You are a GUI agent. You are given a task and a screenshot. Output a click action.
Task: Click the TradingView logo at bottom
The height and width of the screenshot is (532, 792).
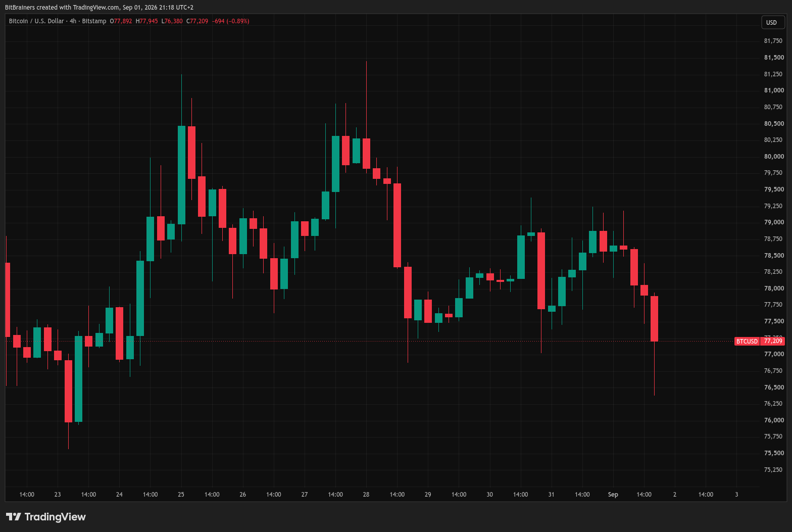point(46,517)
